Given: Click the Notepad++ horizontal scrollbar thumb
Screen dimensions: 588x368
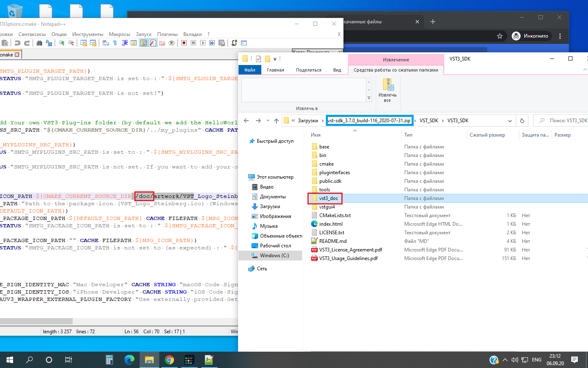Looking at the screenshot, I should click(x=36, y=321).
